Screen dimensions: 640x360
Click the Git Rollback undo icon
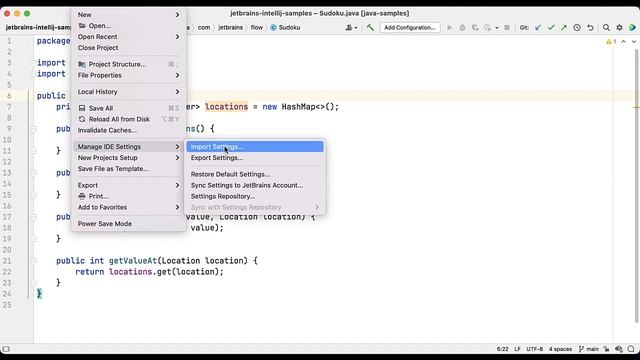(590, 27)
